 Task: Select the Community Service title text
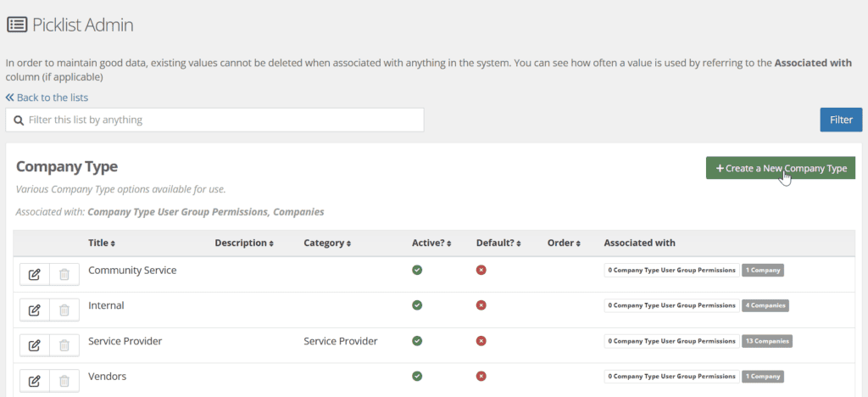point(132,271)
